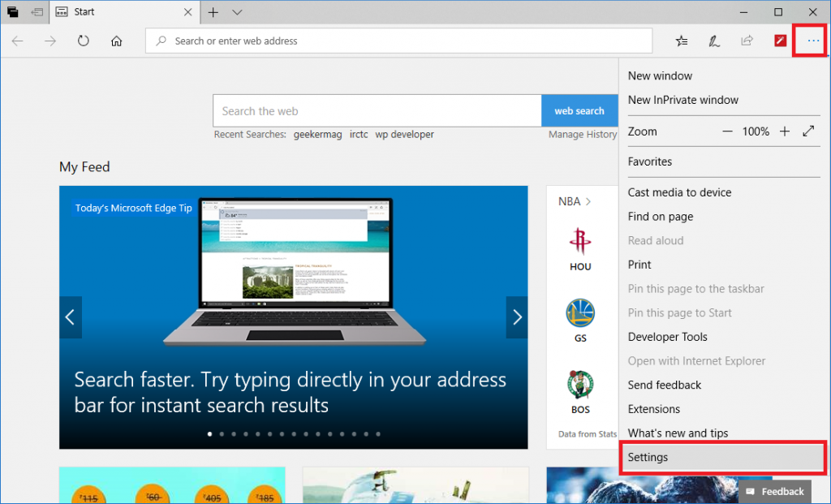Image resolution: width=831 pixels, height=504 pixels.
Task: Click Today's Microsoft Edge Tip label
Action: click(134, 208)
